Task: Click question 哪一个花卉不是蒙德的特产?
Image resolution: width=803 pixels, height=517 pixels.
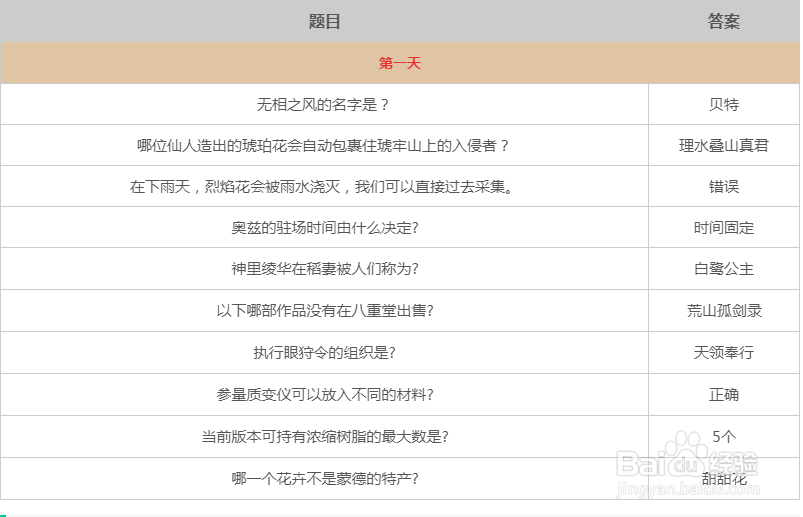Action: pyautogui.click(x=325, y=478)
